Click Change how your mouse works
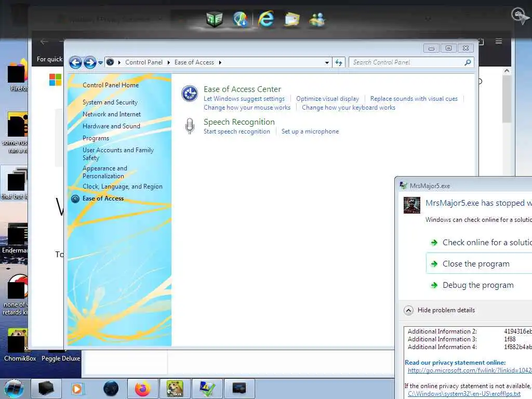Image resolution: width=532 pixels, height=399 pixels. coord(247,108)
